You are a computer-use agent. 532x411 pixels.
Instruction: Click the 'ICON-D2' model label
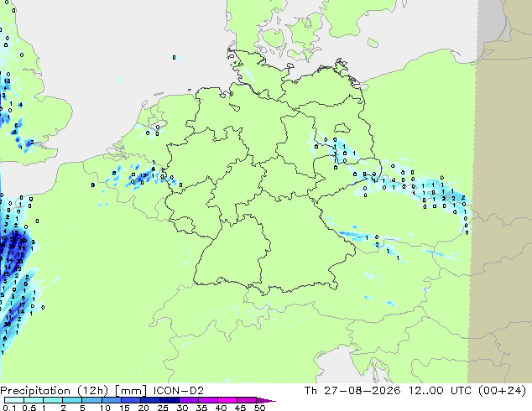(x=179, y=391)
